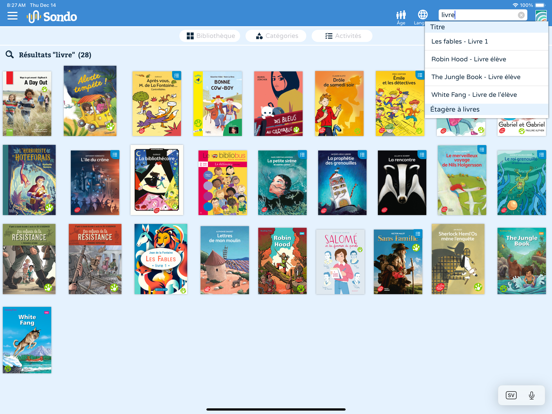Switch to the Activités tab
The height and width of the screenshot is (414, 552).
click(x=342, y=36)
